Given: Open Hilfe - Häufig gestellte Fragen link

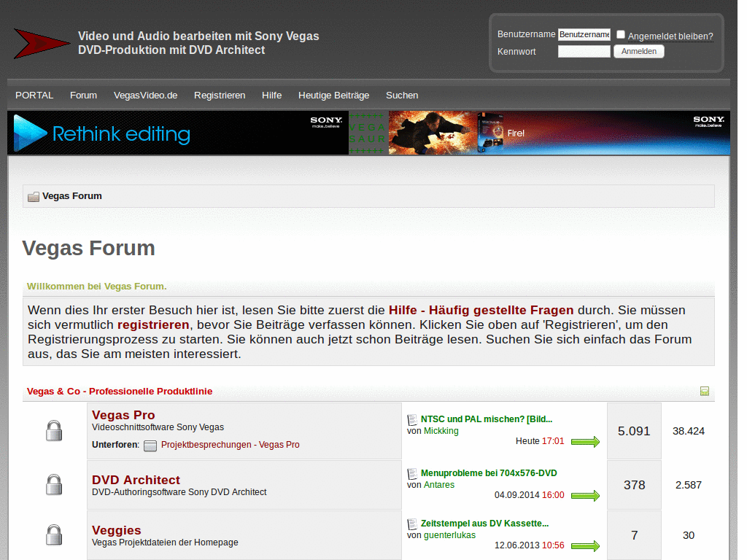Looking at the screenshot, I should (481, 310).
